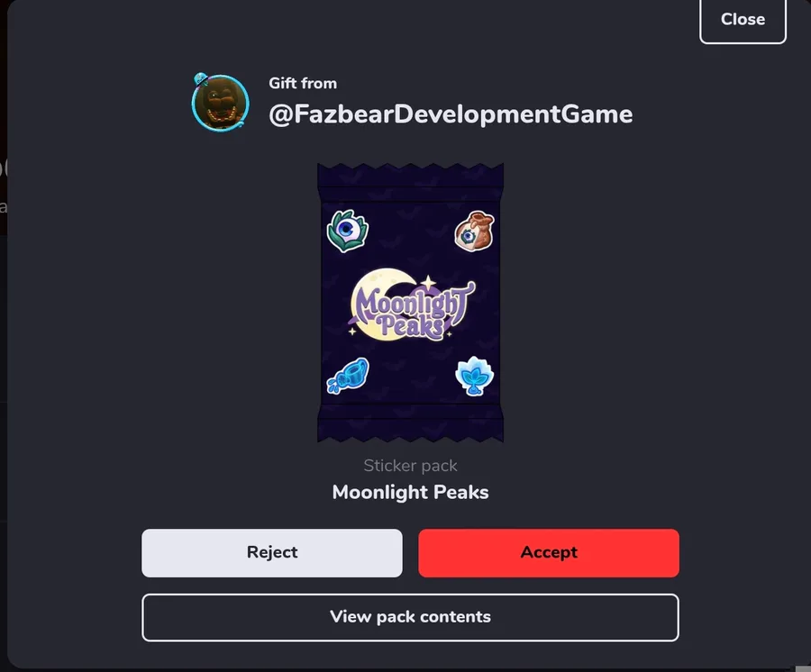Reject the sticker pack gift
The height and width of the screenshot is (672, 811).
coord(272,552)
